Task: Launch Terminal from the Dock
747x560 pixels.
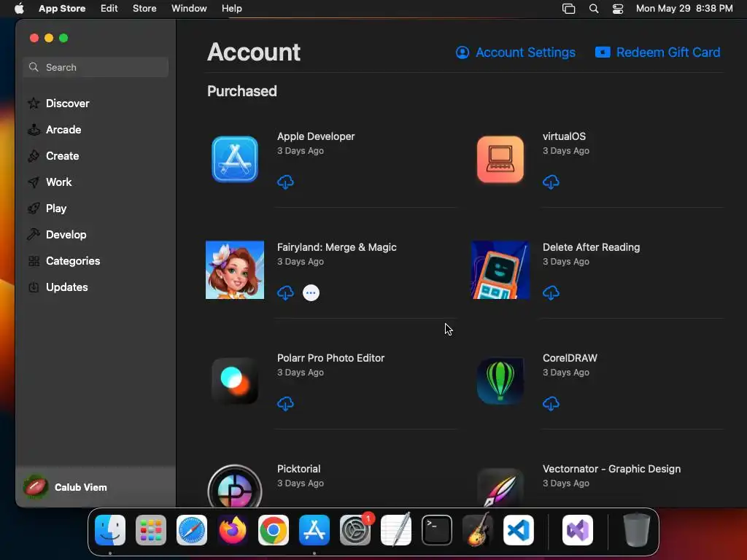Action: click(x=437, y=530)
